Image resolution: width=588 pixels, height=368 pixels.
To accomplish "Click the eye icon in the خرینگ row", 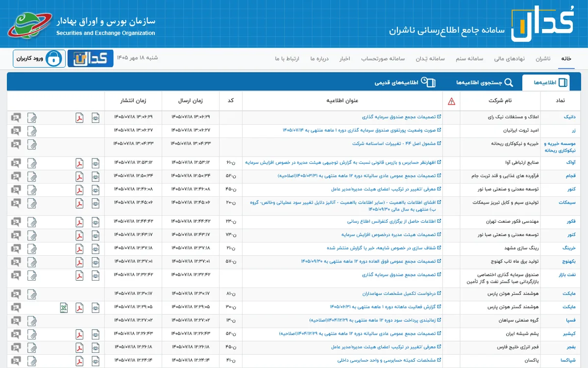I will (x=96, y=249).
